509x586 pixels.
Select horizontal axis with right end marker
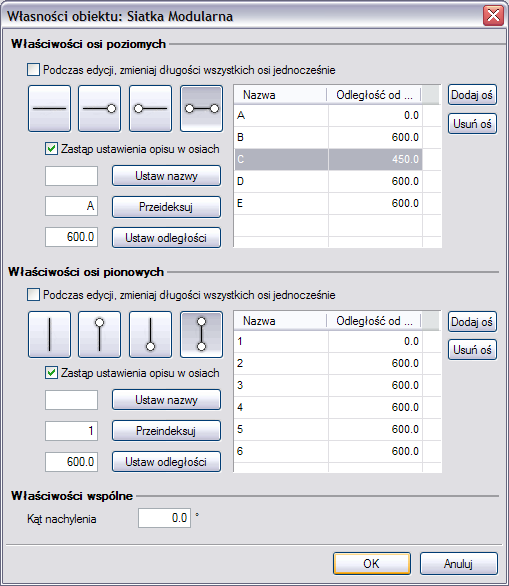[99, 108]
